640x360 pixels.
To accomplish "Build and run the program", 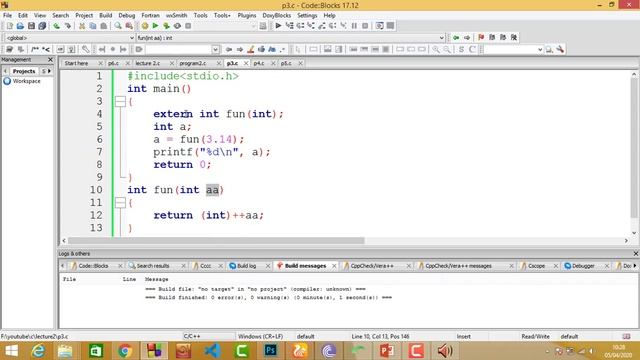I will point(166,26).
